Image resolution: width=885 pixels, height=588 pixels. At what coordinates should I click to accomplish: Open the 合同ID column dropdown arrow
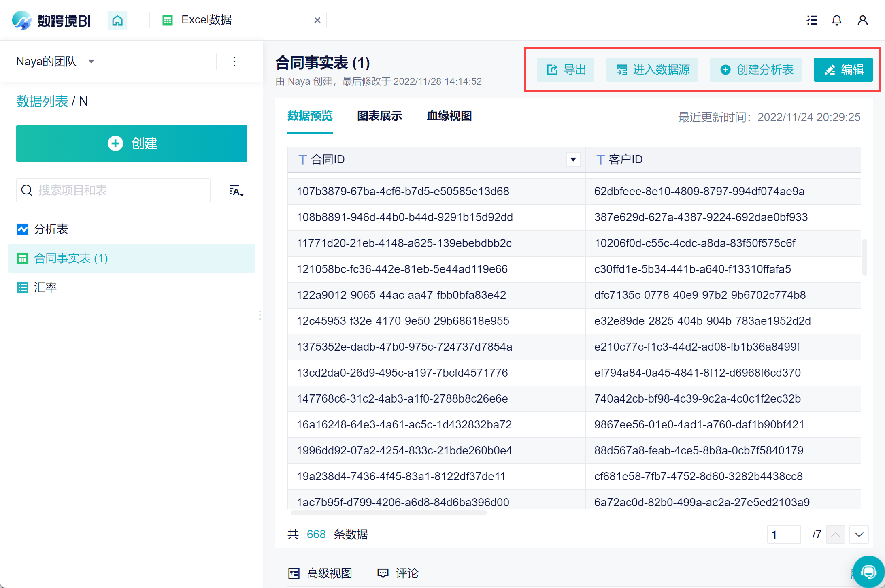point(573,160)
